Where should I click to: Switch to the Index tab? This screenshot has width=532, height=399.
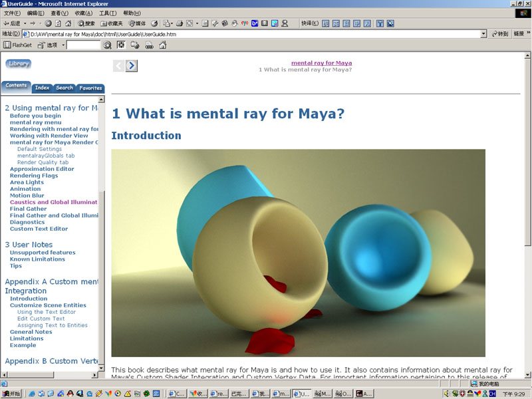(x=42, y=88)
